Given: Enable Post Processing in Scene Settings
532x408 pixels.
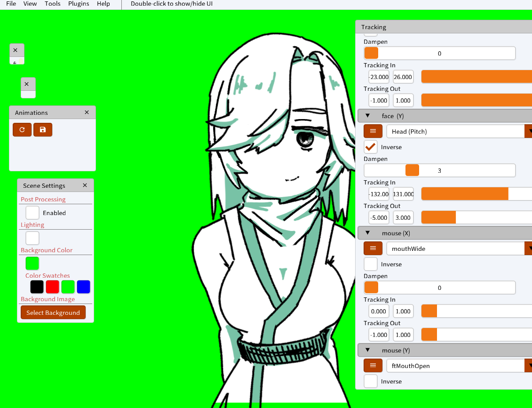Looking at the screenshot, I should click(x=32, y=212).
